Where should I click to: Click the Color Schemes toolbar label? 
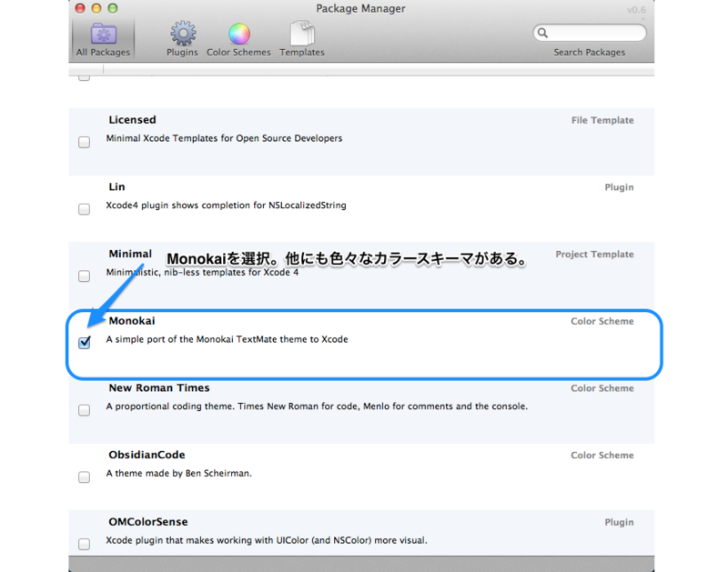[x=238, y=52]
